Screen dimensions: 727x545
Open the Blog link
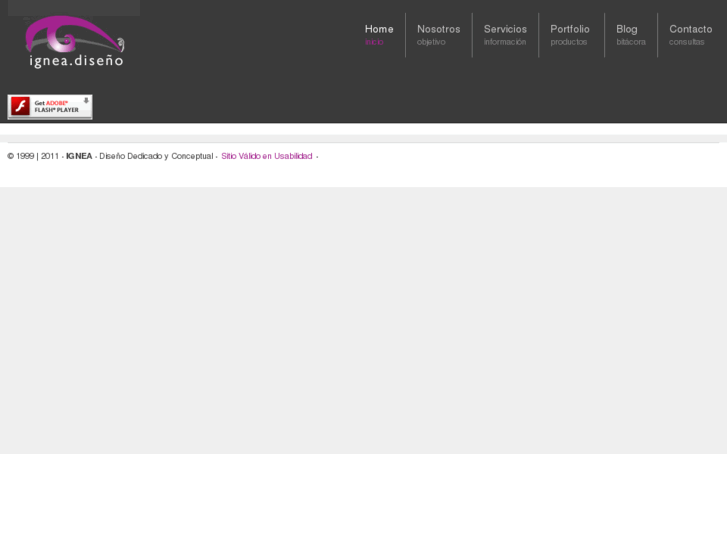coord(631,35)
